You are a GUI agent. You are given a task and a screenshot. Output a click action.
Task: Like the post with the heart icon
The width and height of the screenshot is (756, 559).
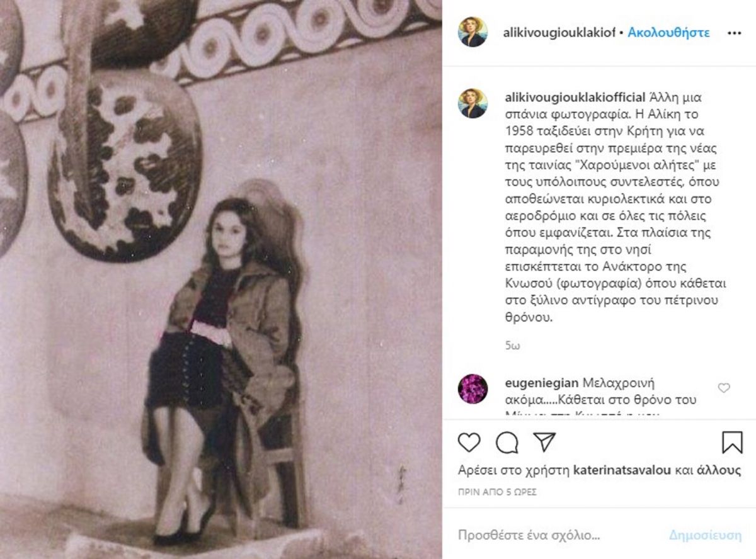tap(469, 443)
